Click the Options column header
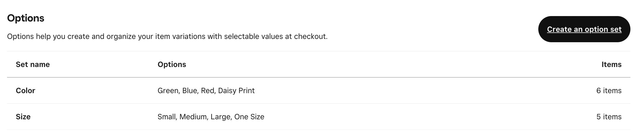This screenshot has height=134, width=644. click(x=172, y=65)
